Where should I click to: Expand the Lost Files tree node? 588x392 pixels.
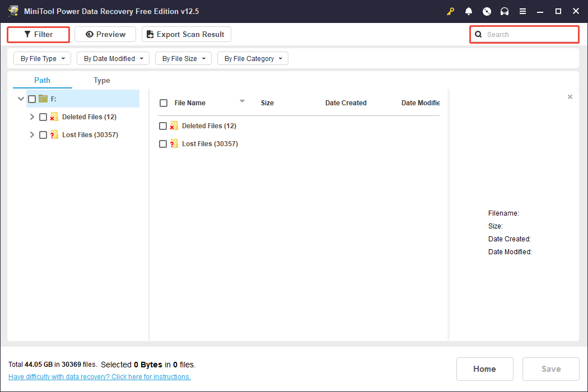pos(32,135)
